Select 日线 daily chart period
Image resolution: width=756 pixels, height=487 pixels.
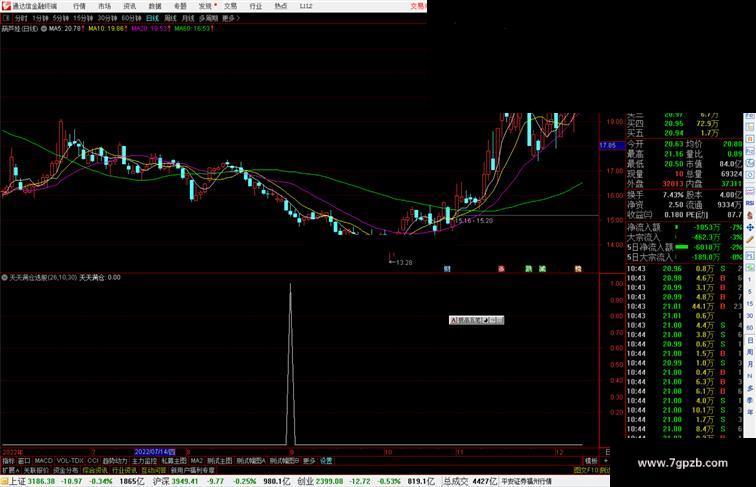(152, 18)
